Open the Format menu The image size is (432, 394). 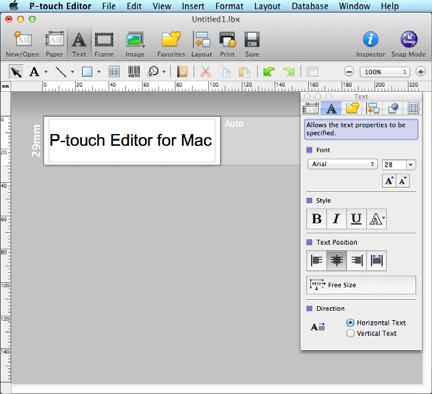(x=229, y=6)
